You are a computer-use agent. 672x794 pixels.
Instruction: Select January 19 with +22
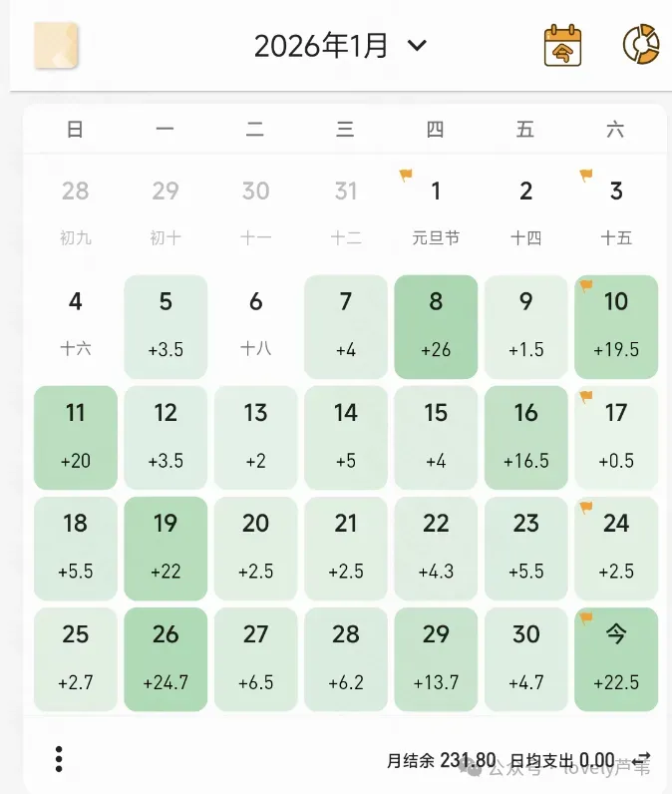(x=166, y=548)
